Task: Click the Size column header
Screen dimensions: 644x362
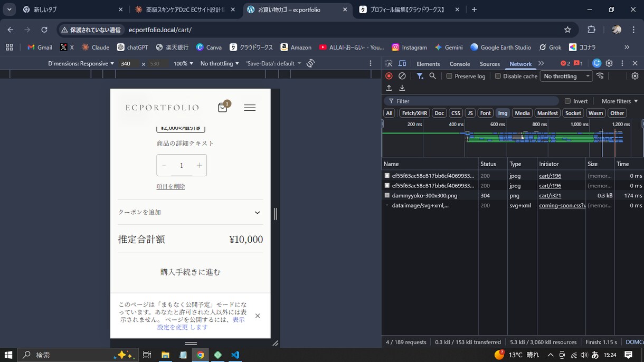Action: pyautogui.click(x=600, y=164)
